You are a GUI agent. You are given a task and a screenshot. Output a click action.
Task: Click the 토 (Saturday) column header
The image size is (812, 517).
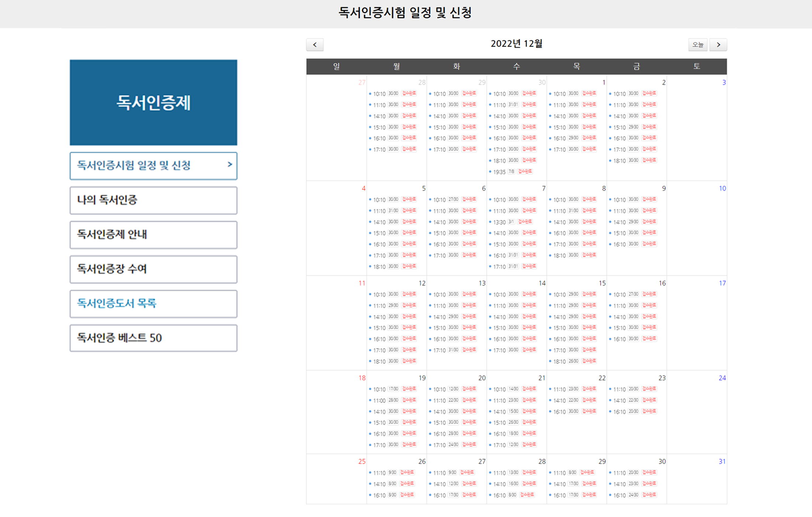[x=696, y=66]
